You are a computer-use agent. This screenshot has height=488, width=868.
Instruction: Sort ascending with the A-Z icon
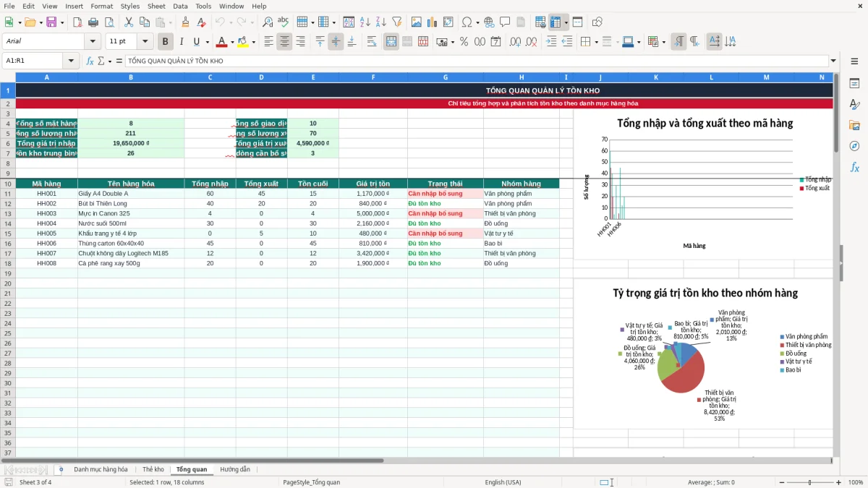(365, 22)
